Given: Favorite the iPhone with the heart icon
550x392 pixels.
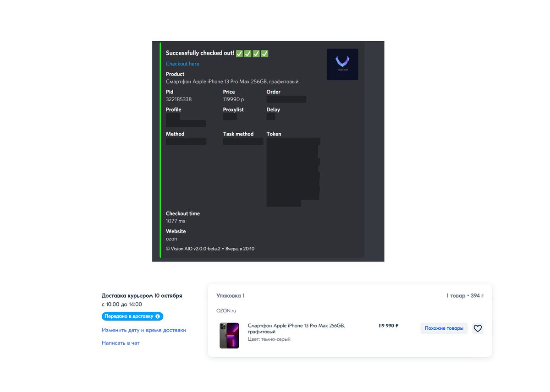Looking at the screenshot, I should click(x=478, y=328).
